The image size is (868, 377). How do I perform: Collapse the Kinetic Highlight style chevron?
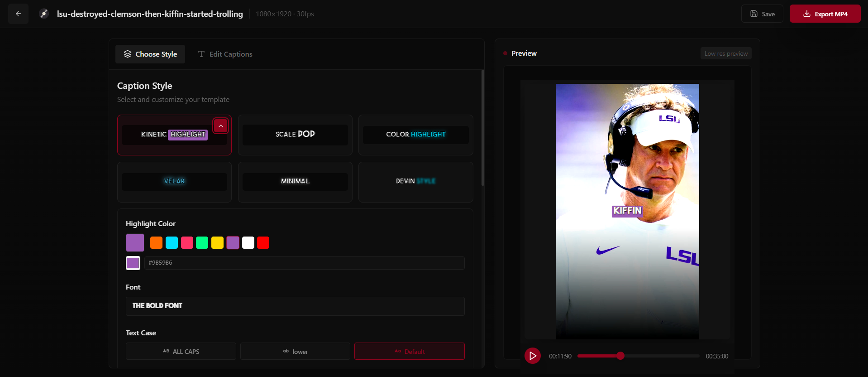pos(220,126)
